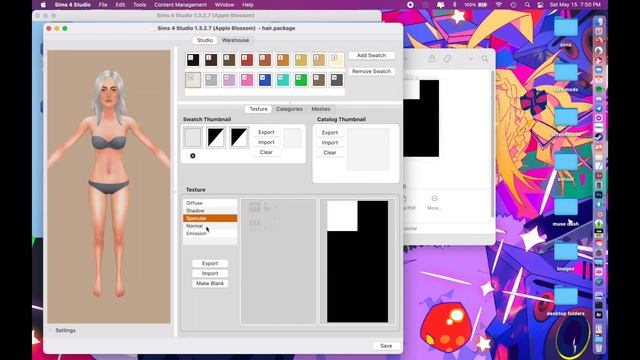Click the Time Machine clock icon

coord(513,5)
